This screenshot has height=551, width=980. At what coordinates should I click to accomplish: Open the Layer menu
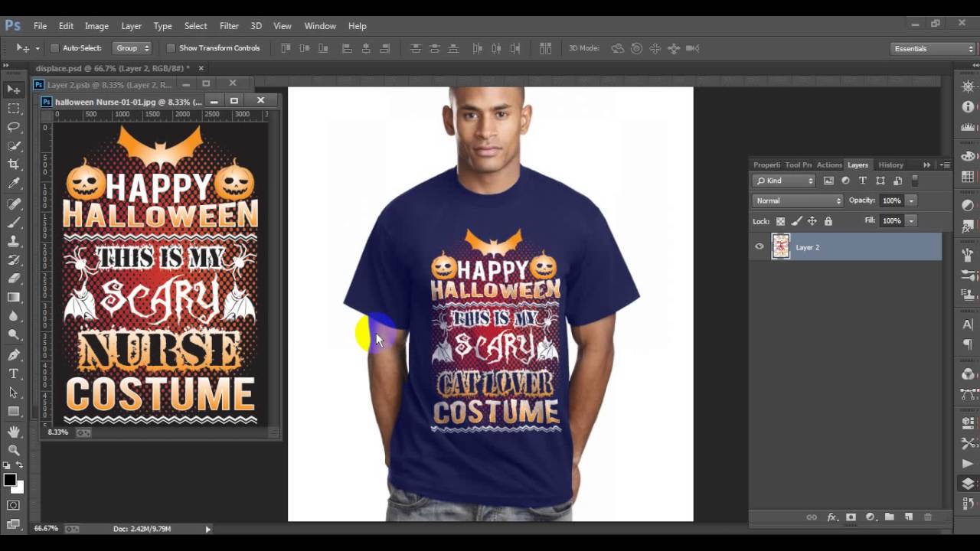[x=131, y=26]
